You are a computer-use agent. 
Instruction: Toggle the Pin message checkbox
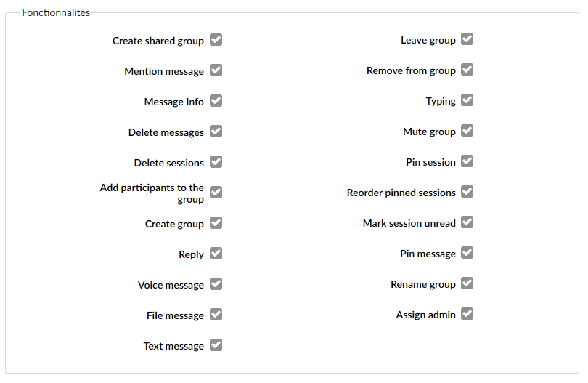coord(467,253)
